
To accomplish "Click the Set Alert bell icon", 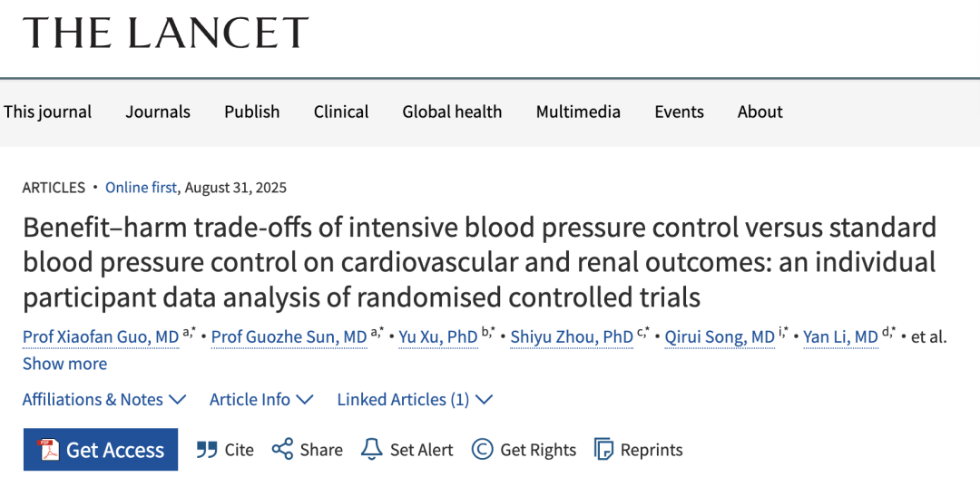I will coord(372,450).
